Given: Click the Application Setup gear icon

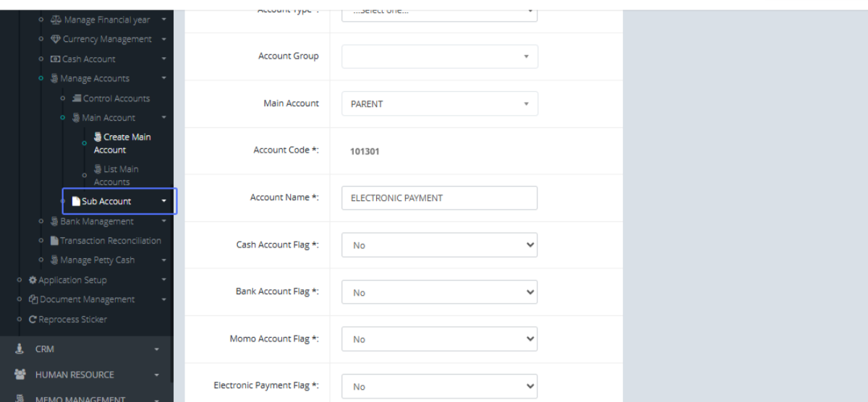Looking at the screenshot, I should tap(33, 280).
